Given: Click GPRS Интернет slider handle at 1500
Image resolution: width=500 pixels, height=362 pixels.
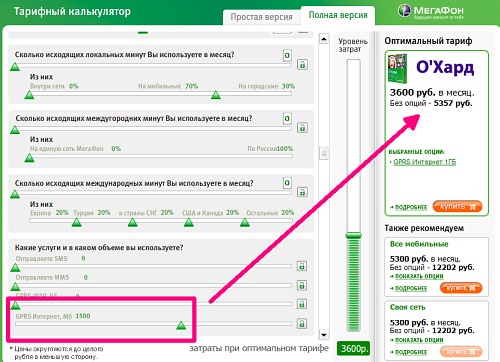Looking at the screenshot, I should (x=181, y=325).
